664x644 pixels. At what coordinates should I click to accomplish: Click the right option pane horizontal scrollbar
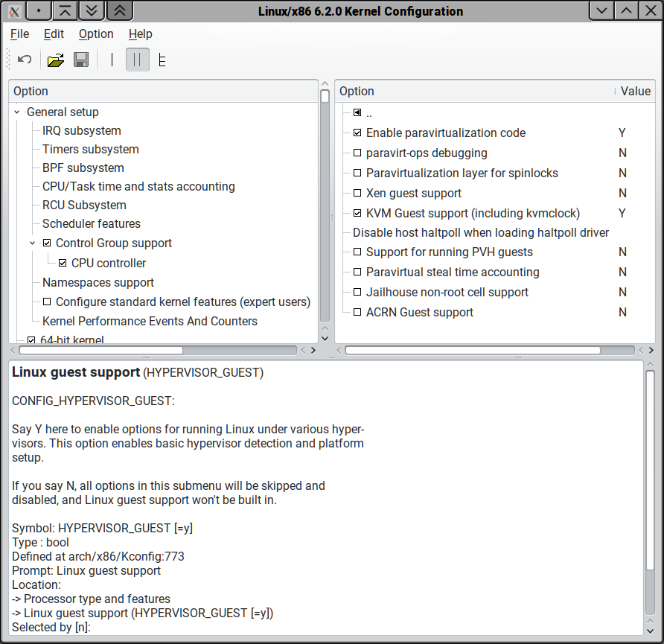point(473,350)
